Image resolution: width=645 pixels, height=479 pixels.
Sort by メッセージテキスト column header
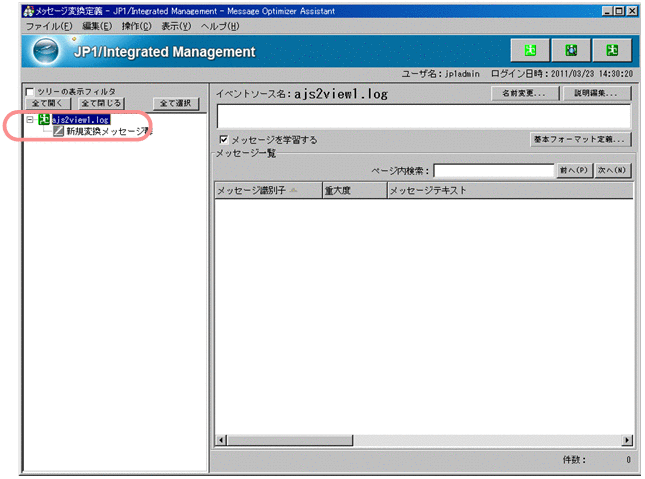coord(510,191)
